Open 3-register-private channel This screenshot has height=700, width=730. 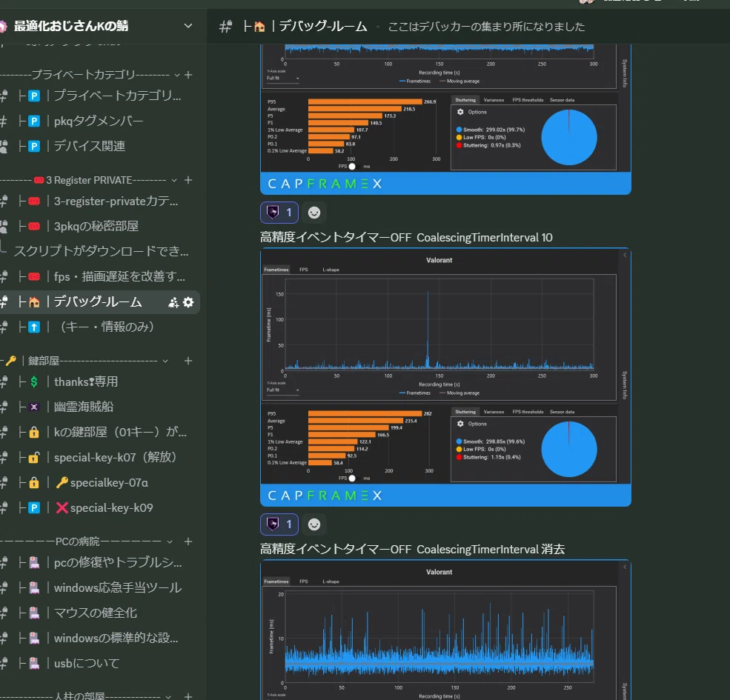point(99,201)
